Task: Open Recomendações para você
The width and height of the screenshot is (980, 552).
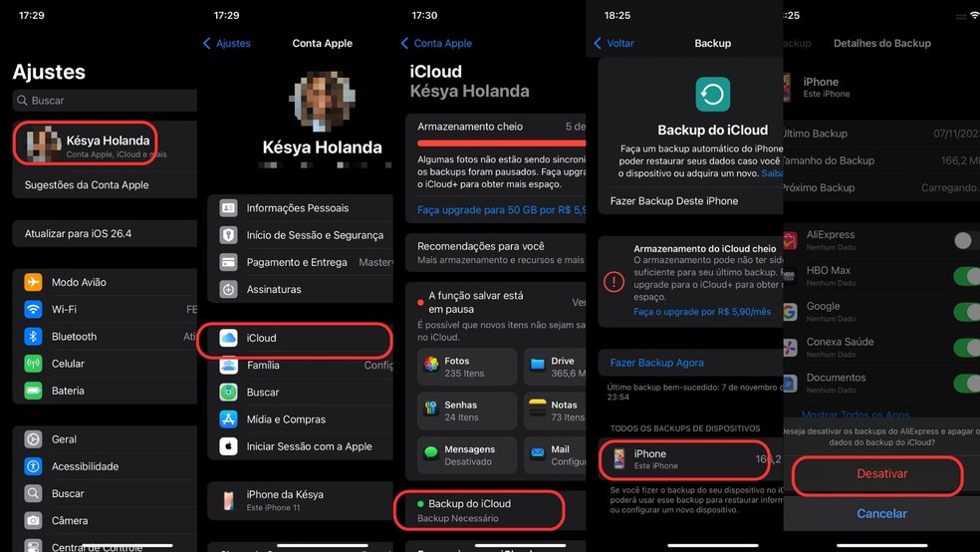Action: coord(496,252)
